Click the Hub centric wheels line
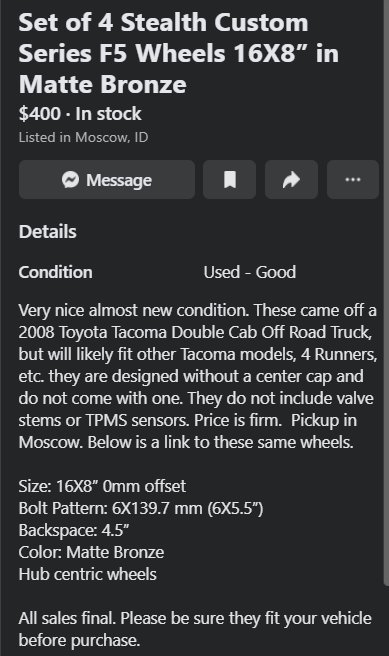 pyautogui.click(x=87, y=574)
